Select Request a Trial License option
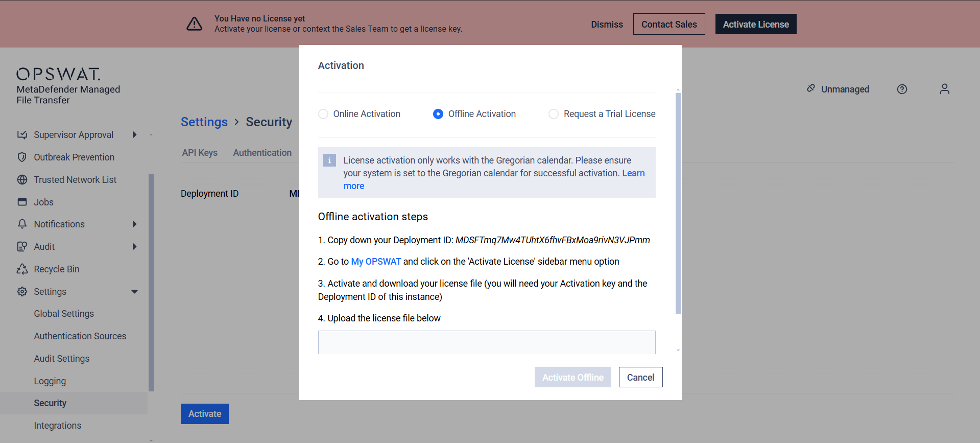The width and height of the screenshot is (980, 443). point(554,114)
